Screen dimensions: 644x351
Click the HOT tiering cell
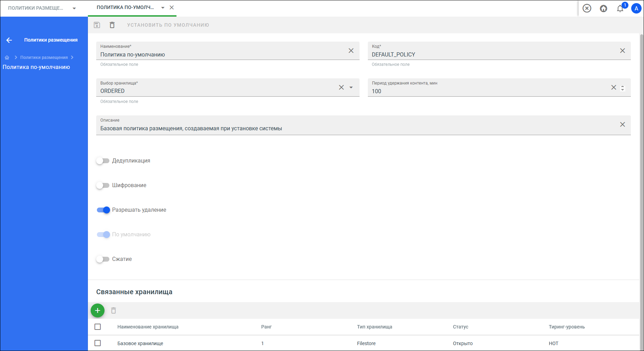pyautogui.click(x=554, y=343)
